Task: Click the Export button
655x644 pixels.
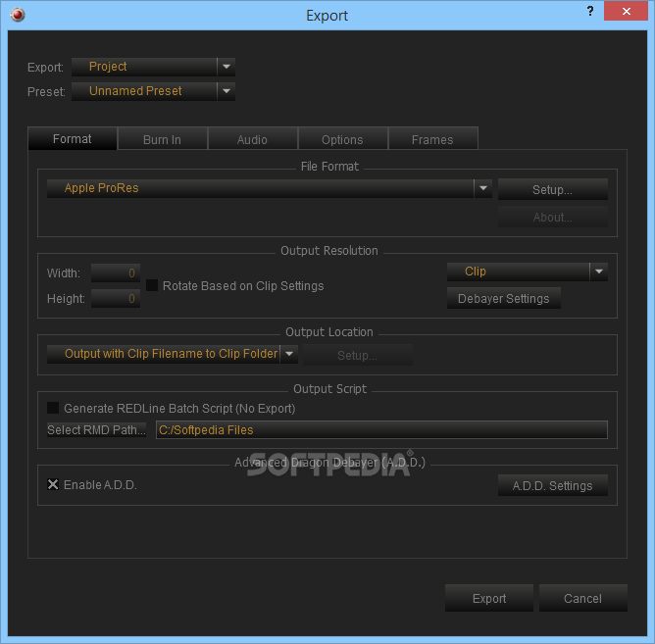Action: pos(489,598)
